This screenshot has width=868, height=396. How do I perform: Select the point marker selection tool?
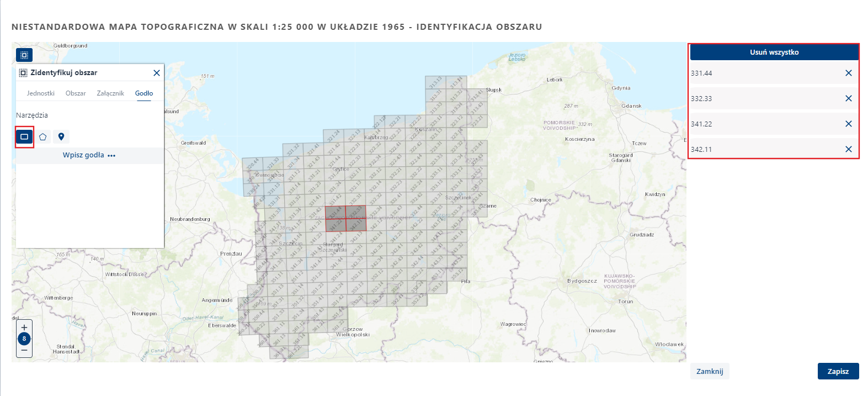pos(61,136)
